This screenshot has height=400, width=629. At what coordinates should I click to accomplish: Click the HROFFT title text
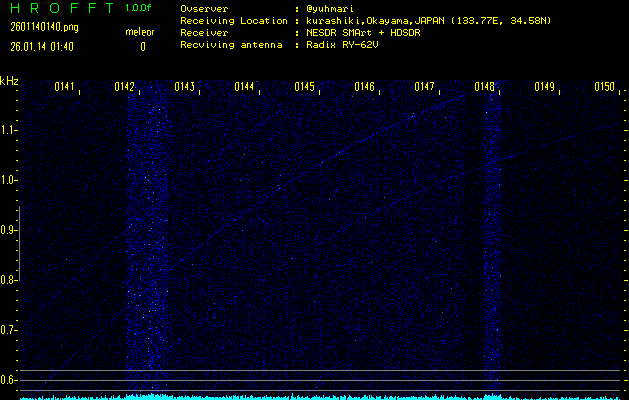63,8
